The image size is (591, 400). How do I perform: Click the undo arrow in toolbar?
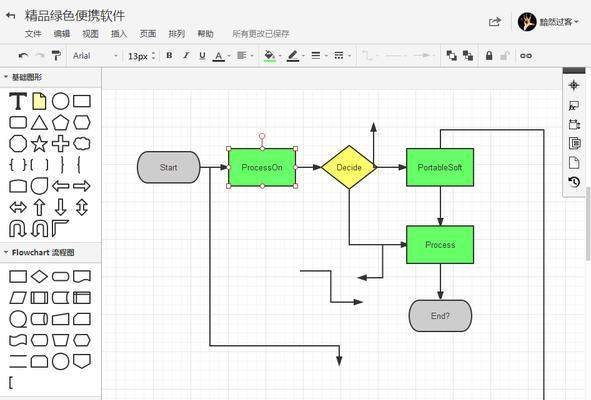click(23, 56)
